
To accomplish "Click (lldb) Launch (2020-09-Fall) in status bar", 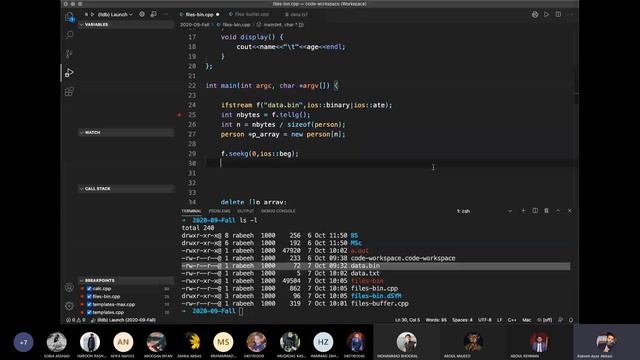I will [x=124, y=320].
